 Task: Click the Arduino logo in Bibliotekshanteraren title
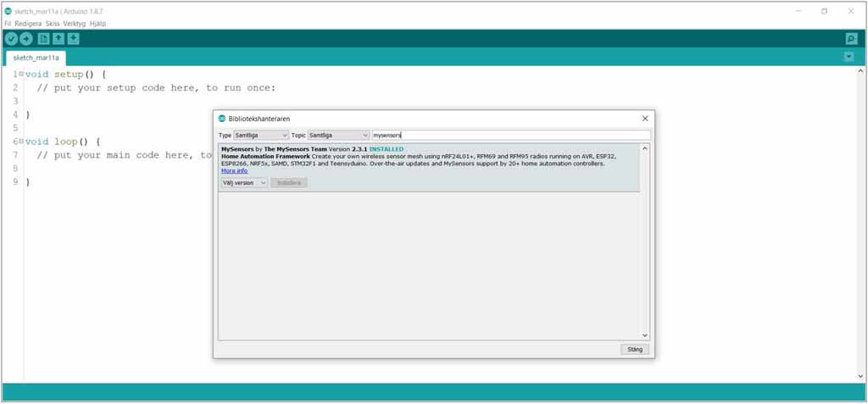point(222,119)
